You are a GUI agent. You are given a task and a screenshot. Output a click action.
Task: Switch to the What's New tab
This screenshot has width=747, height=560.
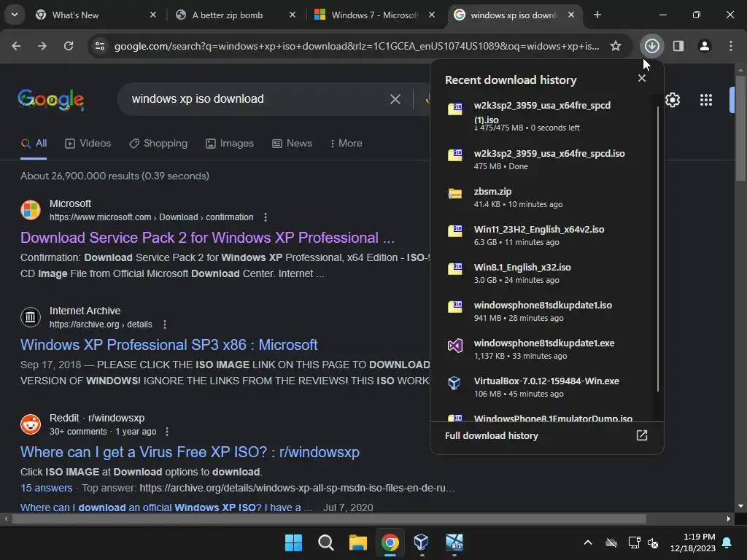[x=96, y=15]
